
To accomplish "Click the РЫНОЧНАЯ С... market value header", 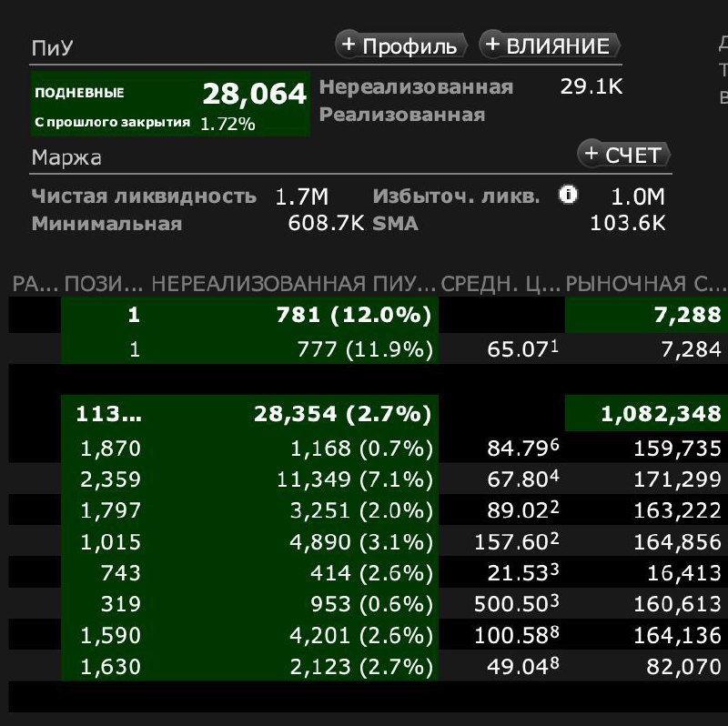I will pyautogui.click(x=646, y=284).
